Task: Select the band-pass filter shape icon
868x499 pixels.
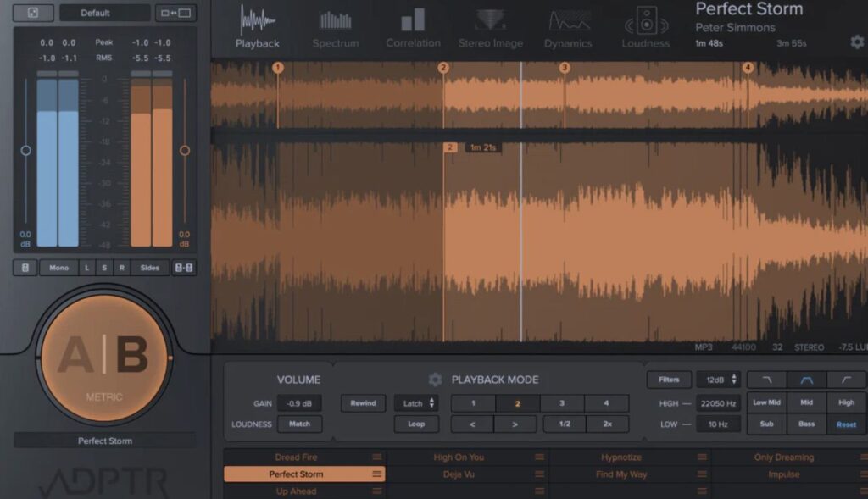Action: click(806, 380)
